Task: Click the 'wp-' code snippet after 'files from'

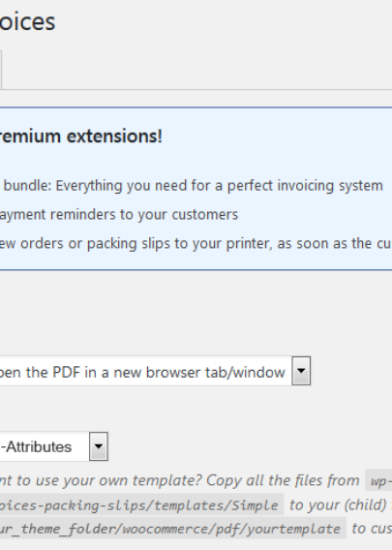Action: click(378, 480)
